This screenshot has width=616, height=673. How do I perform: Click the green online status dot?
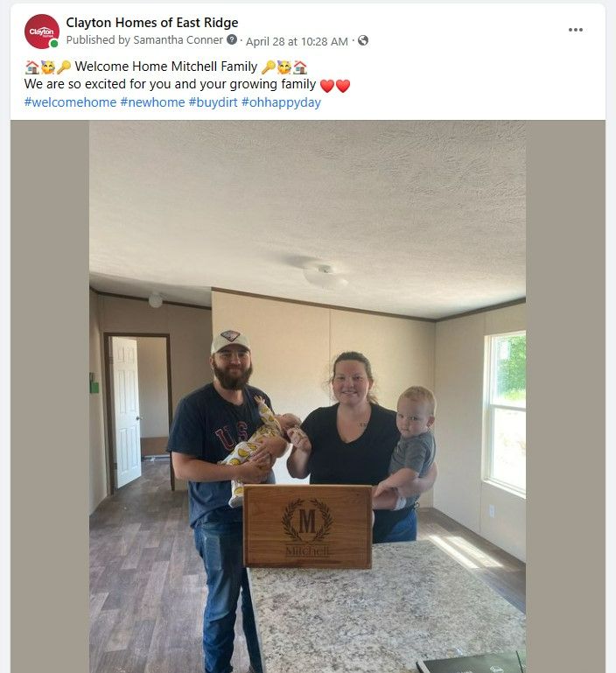point(54,44)
